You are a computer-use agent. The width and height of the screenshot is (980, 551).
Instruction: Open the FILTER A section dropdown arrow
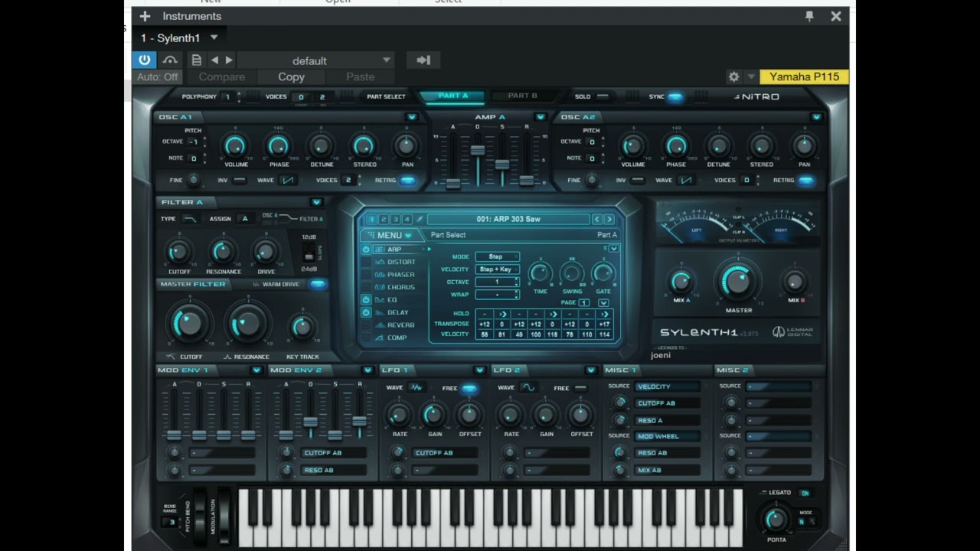pos(316,202)
